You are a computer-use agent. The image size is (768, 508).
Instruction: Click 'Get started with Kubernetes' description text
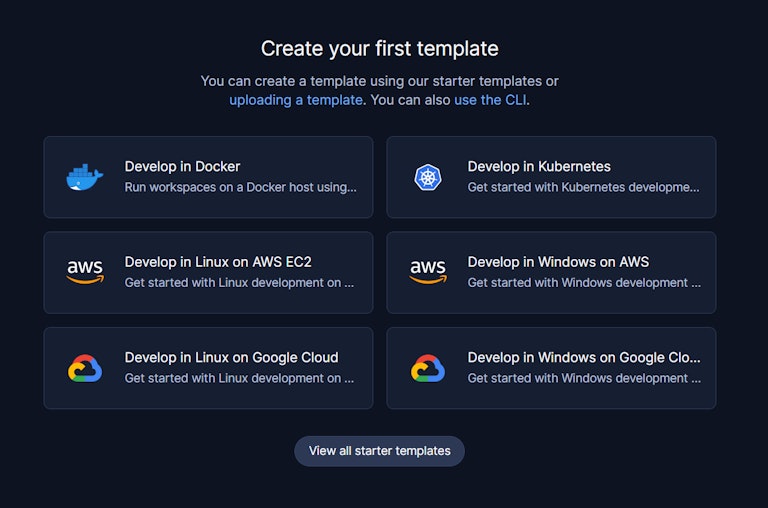tap(583, 187)
